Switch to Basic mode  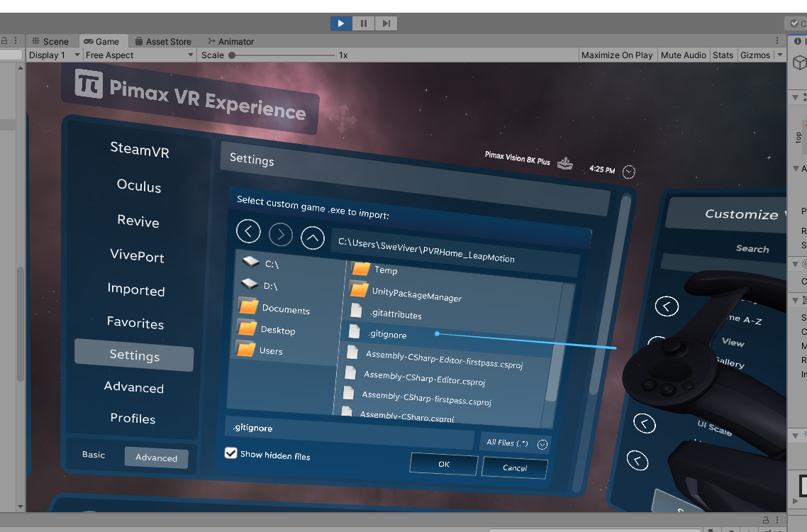click(x=94, y=455)
